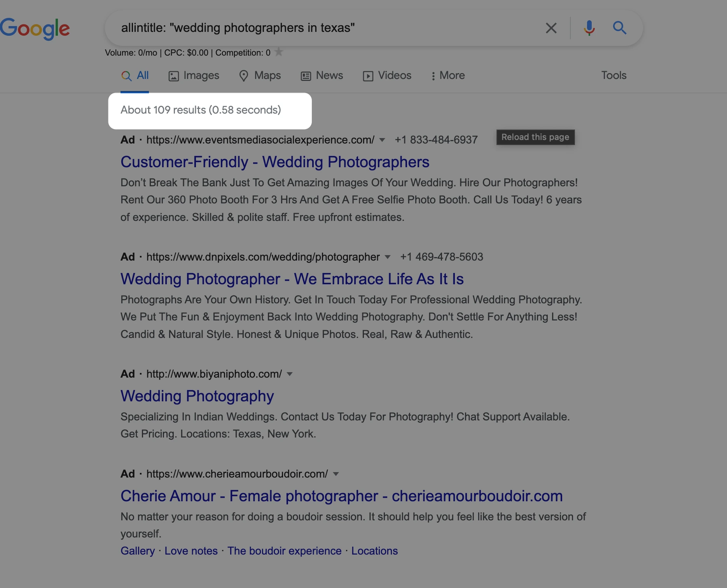Star the keyword next to Competition

[x=279, y=52]
